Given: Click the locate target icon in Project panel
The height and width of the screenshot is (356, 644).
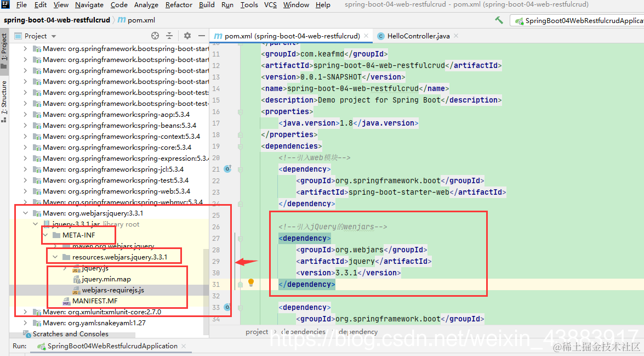Looking at the screenshot, I should tap(155, 36).
